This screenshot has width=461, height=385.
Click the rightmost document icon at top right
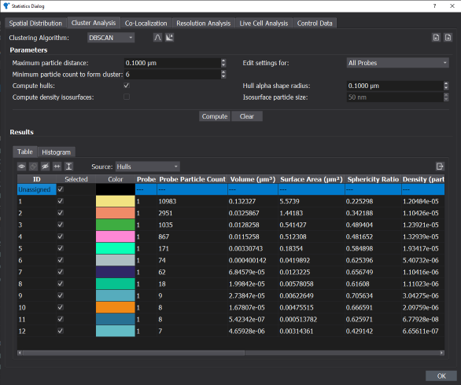pos(448,37)
